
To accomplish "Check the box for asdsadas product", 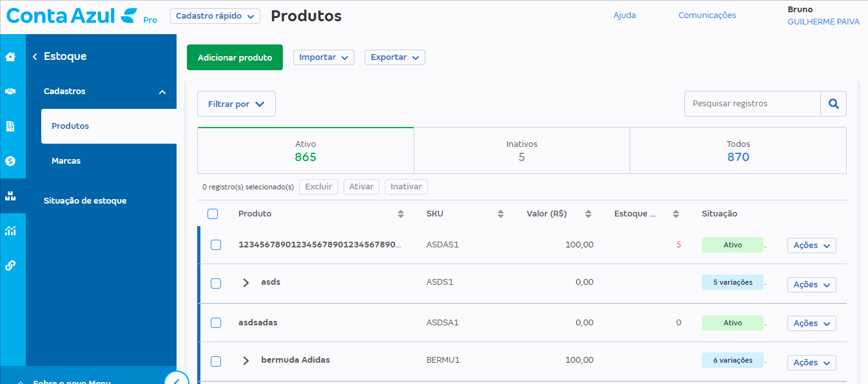I will [216, 323].
